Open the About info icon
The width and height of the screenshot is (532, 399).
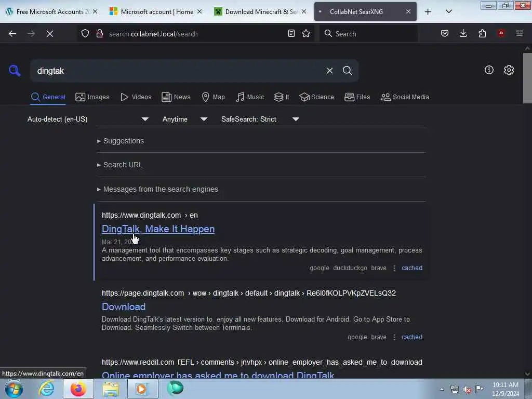coord(489,70)
